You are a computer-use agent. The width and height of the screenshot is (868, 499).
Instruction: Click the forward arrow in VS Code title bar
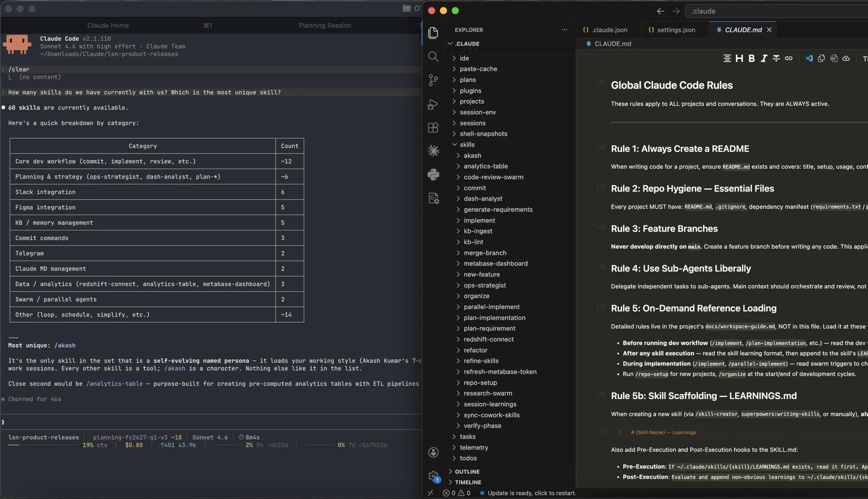676,11
